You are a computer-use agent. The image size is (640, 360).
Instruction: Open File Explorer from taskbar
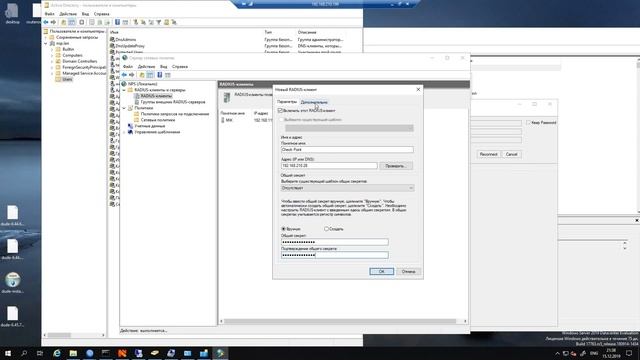pos(73,353)
